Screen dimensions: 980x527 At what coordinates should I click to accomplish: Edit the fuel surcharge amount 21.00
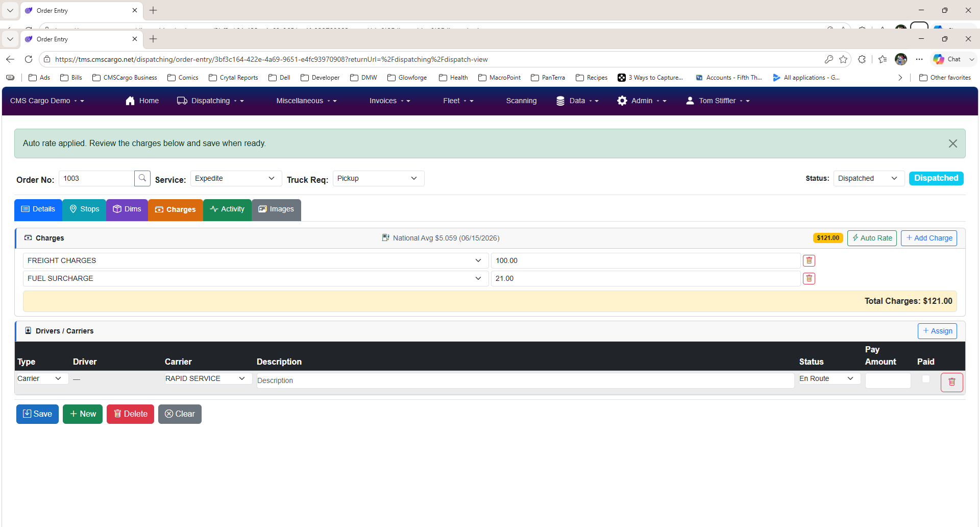click(646, 279)
